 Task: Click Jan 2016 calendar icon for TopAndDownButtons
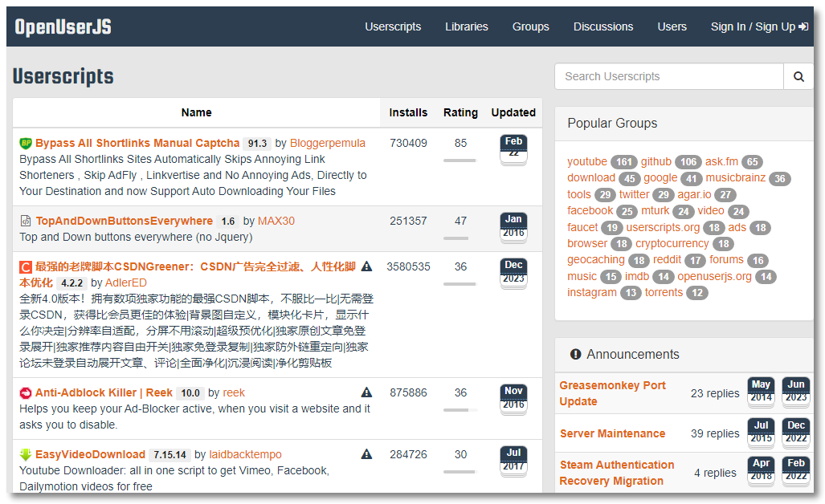click(x=513, y=227)
